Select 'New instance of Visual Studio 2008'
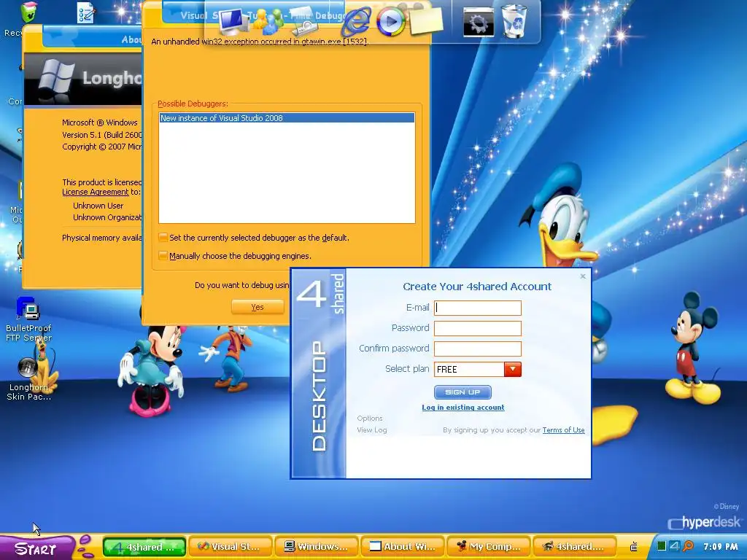 pyautogui.click(x=287, y=118)
